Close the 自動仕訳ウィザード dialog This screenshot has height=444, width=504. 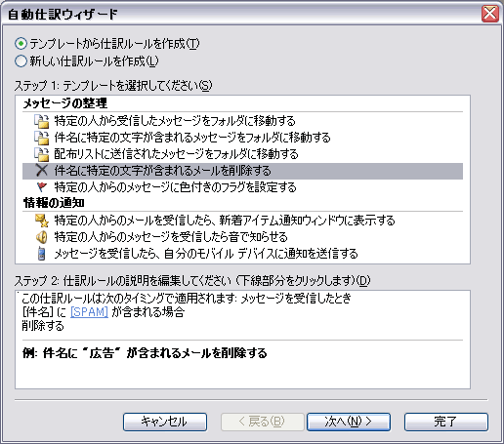(x=490, y=14)
